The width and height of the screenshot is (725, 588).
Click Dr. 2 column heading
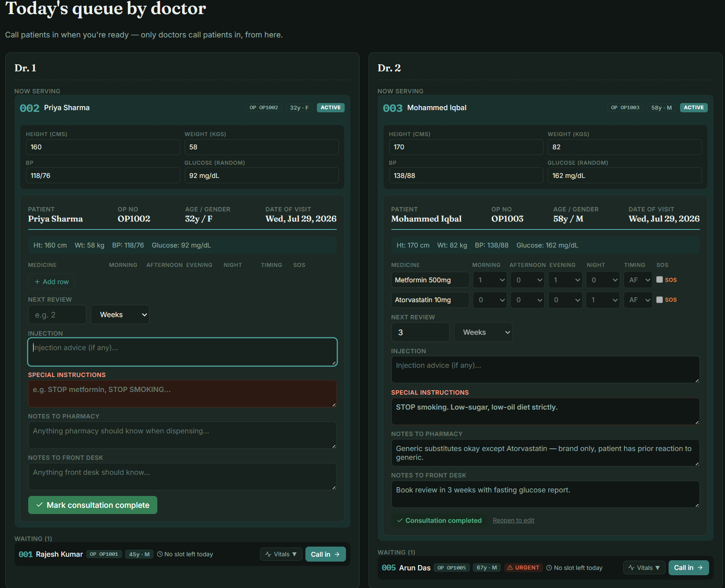[x=389, y=68]
